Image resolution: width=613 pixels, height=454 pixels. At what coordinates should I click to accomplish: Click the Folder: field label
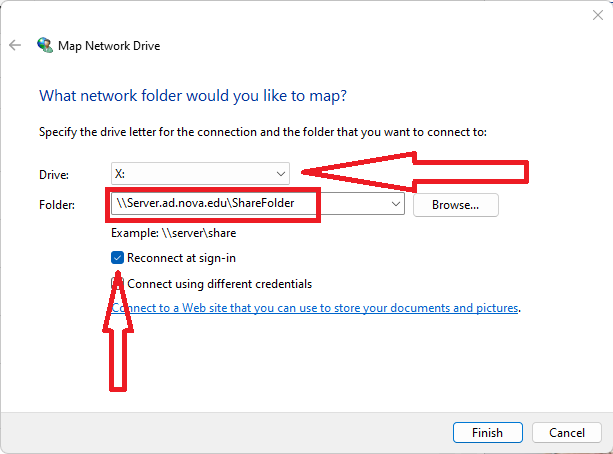pos(57,205)
